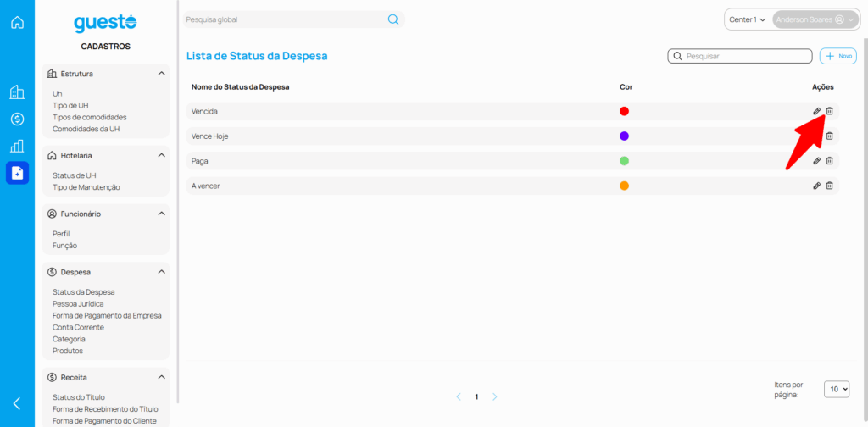Open Conta Corrente link
868x427 pixels.
click(x=78, y=327)
